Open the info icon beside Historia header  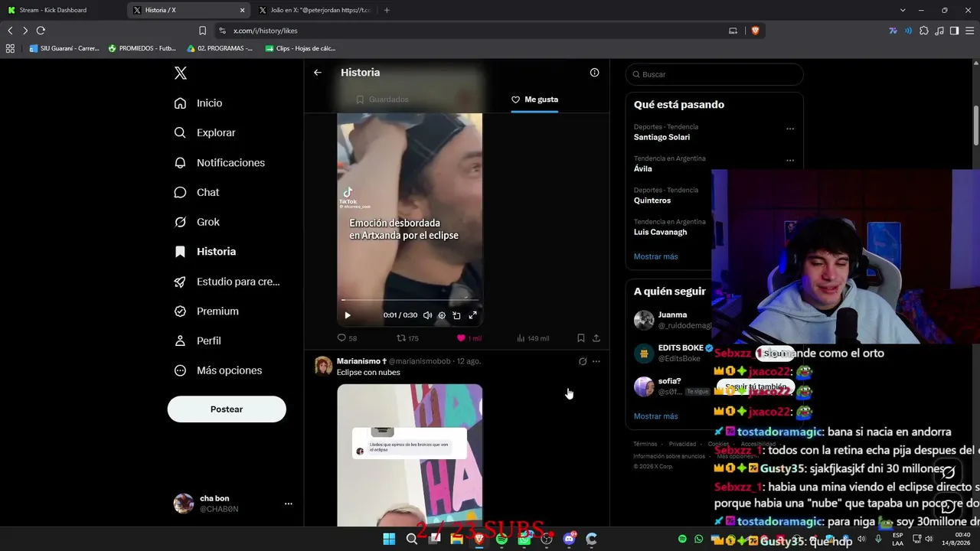(x=594, y=73)
